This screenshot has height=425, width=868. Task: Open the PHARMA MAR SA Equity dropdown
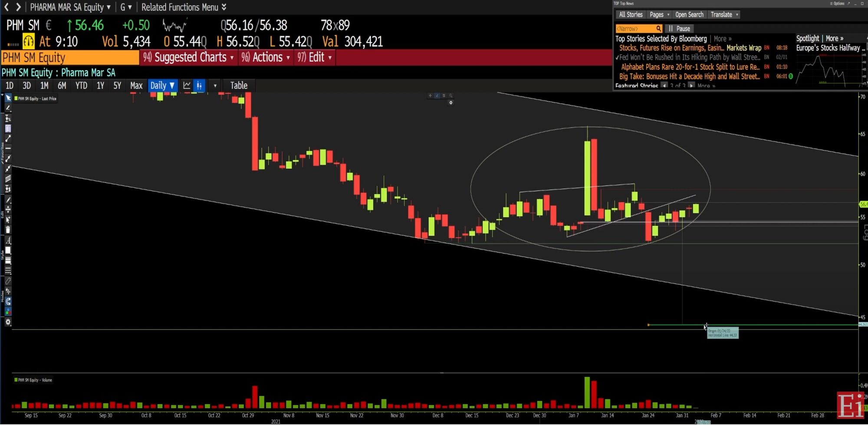point(70,7)
